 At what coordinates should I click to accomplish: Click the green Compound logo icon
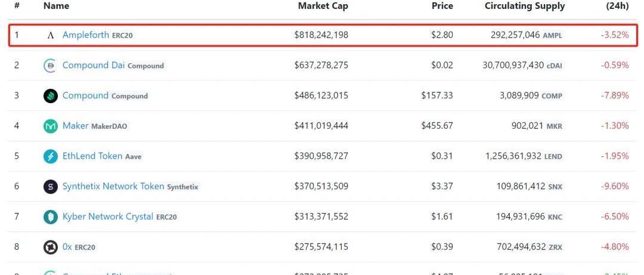click(x=51, y=95)
